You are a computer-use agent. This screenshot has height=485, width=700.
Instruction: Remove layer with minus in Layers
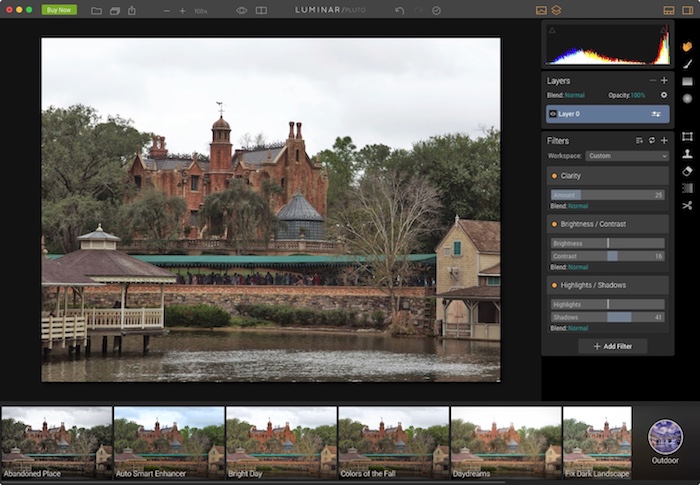[x=652, y=80]
